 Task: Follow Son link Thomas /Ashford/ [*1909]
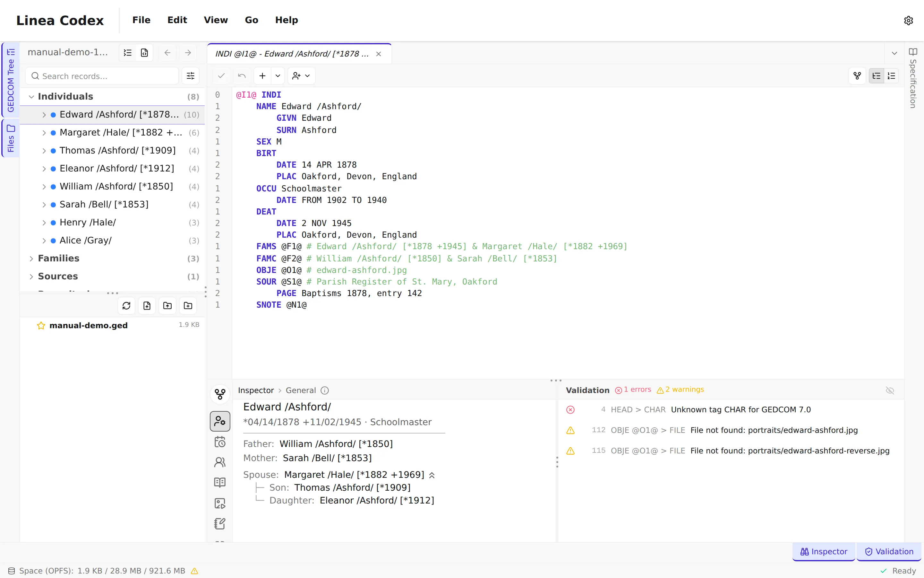(352, 488)
